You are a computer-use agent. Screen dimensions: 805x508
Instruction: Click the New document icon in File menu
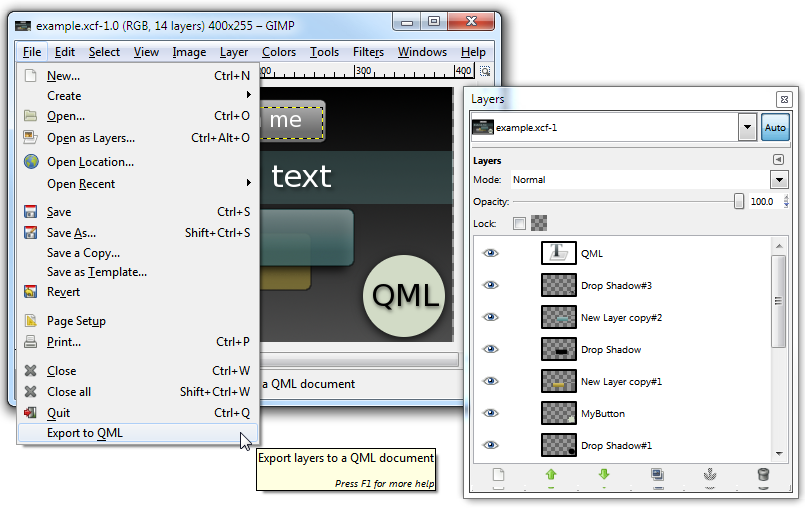tap(31, 76)
